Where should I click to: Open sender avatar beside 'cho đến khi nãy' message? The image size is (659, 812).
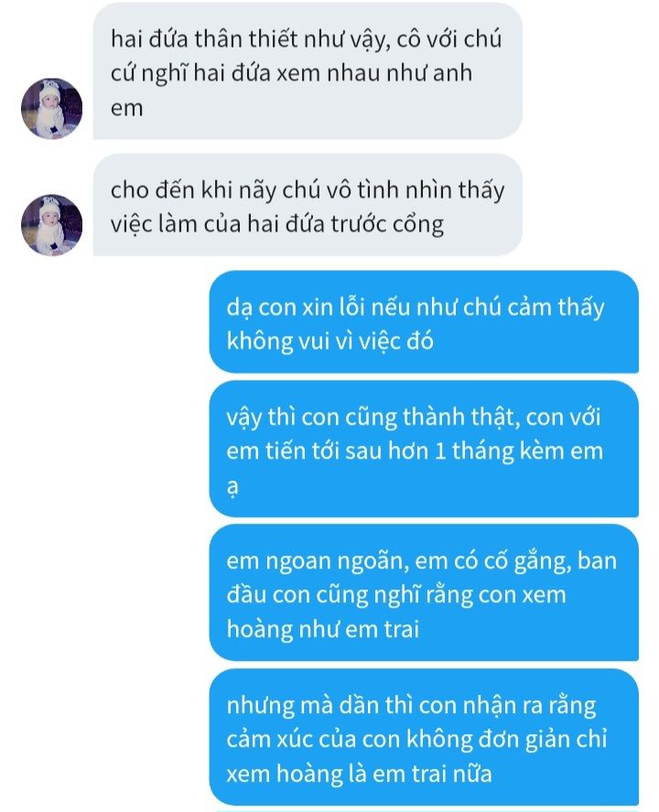point(51,225)
